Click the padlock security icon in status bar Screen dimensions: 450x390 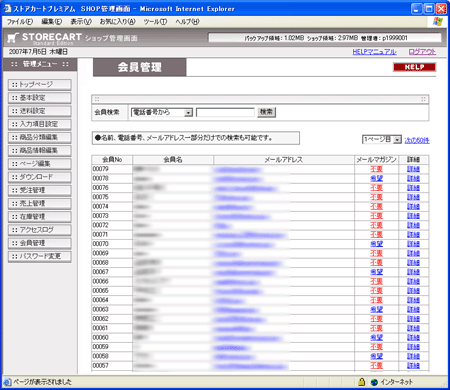(361, 382)
